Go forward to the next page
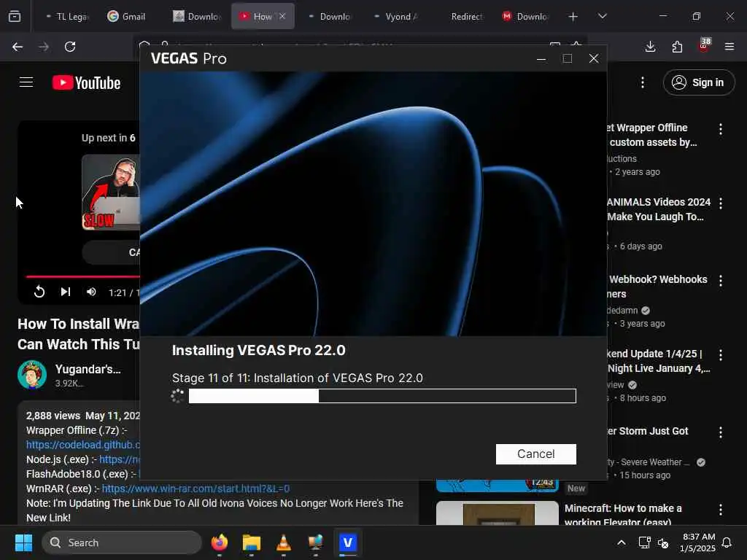747x560 pixels. [44, 47]
